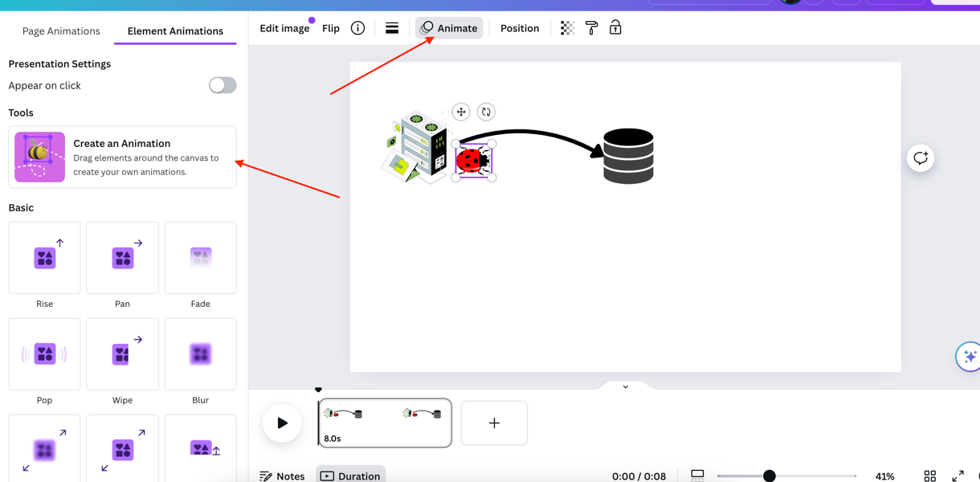Add a comment with the speech bubble icon
This screenshot has height=482, width=980.
click(x=921, y=158)
